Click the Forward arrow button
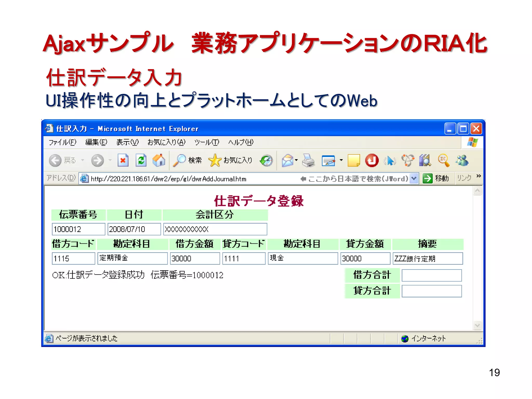This screenshot has height=399, width=532. pyautogui.click(x=97, y=160)
